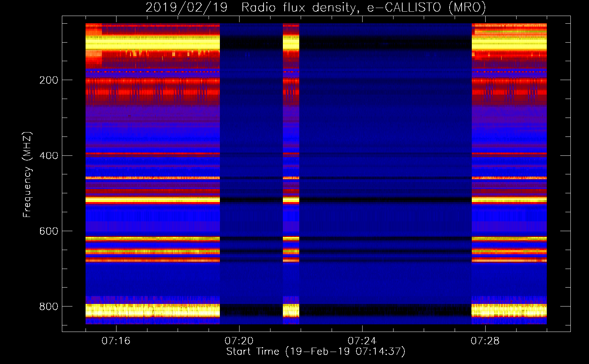Click the 07:28 time tick label
This screenshot has width=589, height=364.
click(485, 341)
